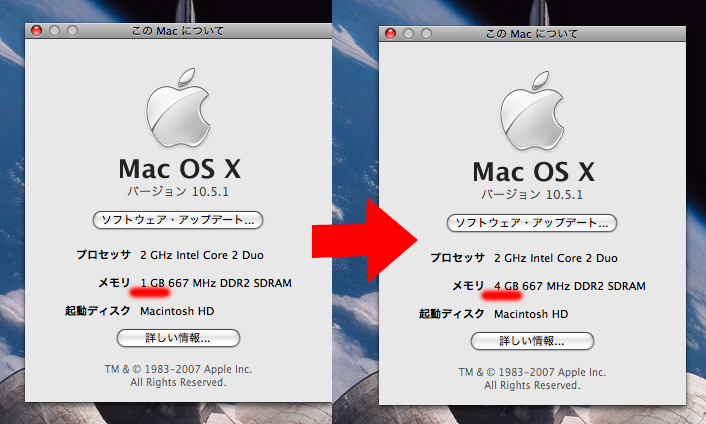Click the gray minimize button, left window

(x=54, y=31)
